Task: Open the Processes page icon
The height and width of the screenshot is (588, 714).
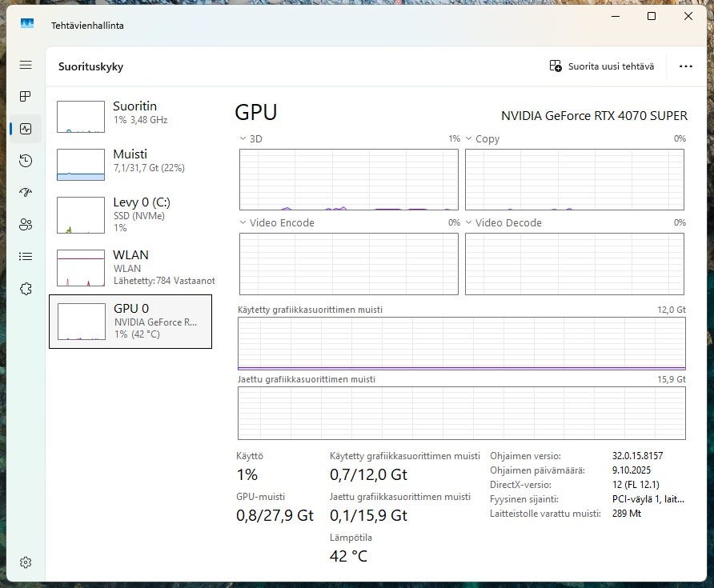Action: pos(26,97)
